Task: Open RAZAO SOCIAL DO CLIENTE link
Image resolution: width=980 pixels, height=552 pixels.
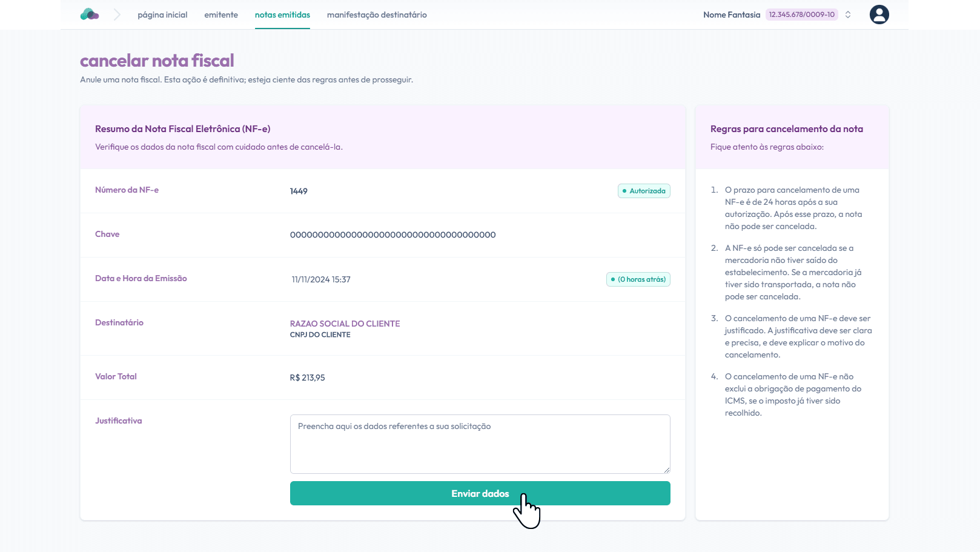Action: point(345,324)
